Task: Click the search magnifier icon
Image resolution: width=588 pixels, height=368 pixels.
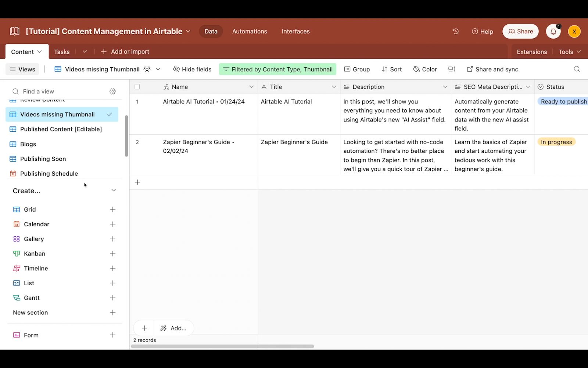Action: coord(577,69)
